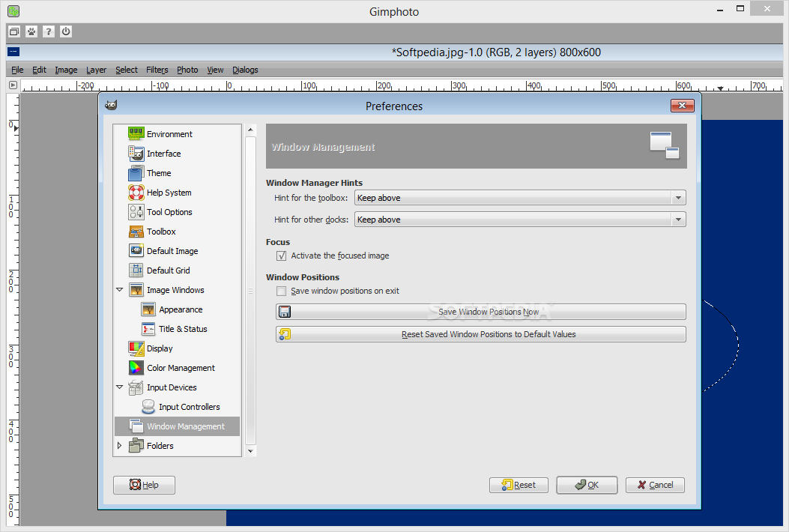Viewport: 789px width, 532px height.
Task: Click the Window Management tree icon
Action: (136, 426)
